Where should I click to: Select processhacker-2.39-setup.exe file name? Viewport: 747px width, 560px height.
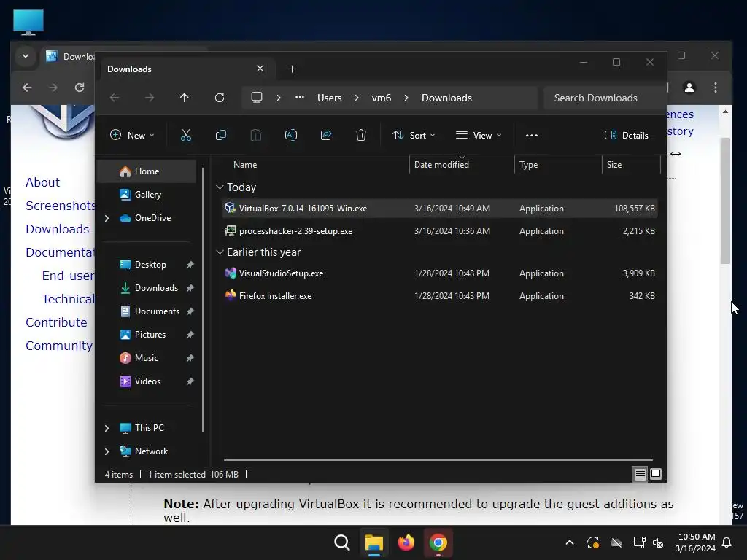296,231
